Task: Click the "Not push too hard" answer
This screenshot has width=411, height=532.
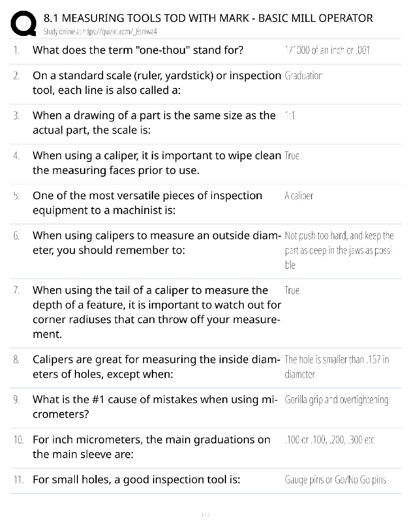Action: 339,250
